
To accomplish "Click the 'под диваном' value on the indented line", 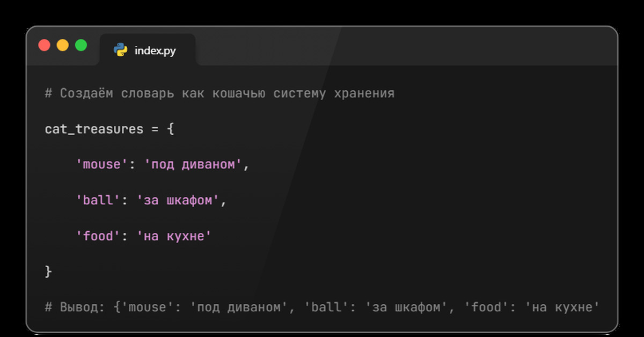I will pyautogui.click(x=193, y=165).
